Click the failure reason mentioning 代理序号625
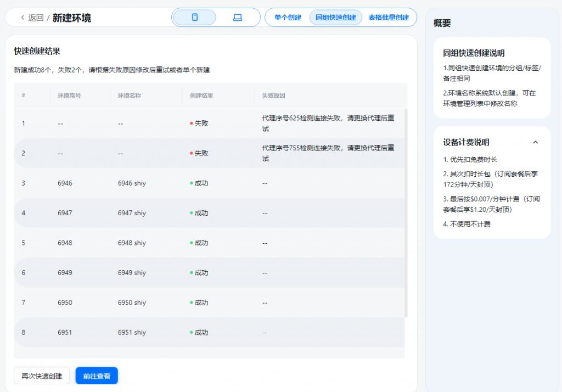The height and width of the screenshot is (392, 562). click(x=328, y=124)
